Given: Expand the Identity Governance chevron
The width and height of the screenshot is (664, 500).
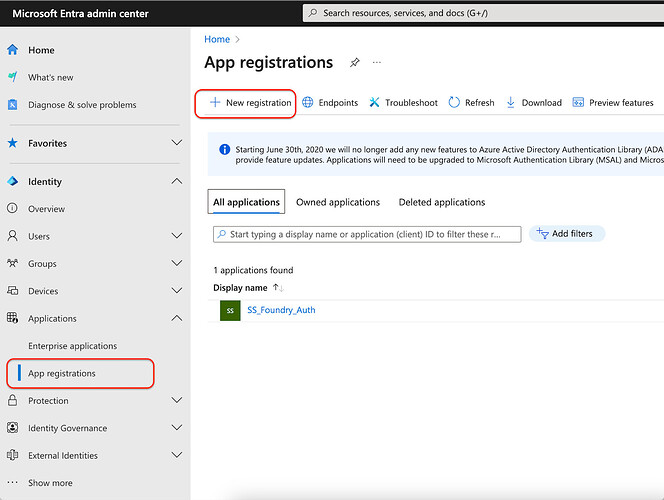Looking at the screenshot, I should click(177, 427).
